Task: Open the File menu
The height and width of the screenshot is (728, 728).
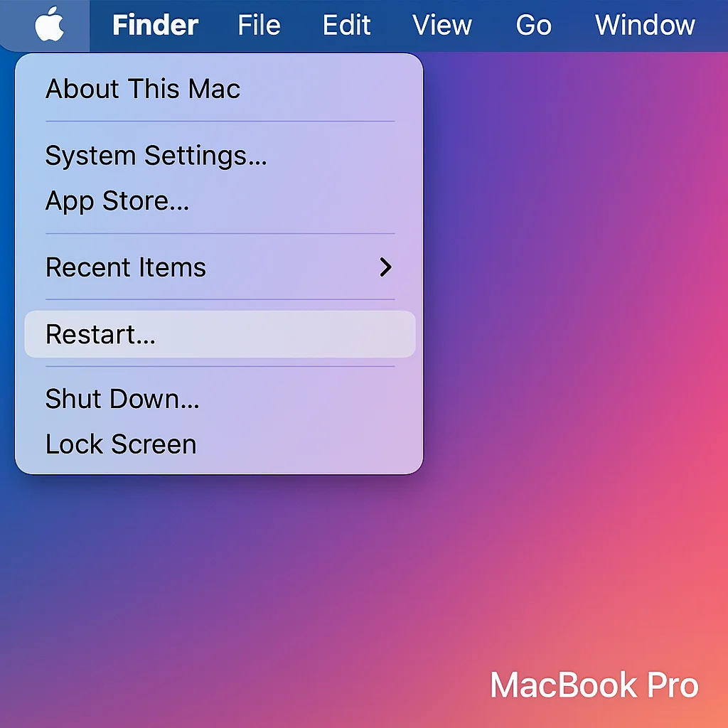Action: pyautogui.click(x=259, y=25)
